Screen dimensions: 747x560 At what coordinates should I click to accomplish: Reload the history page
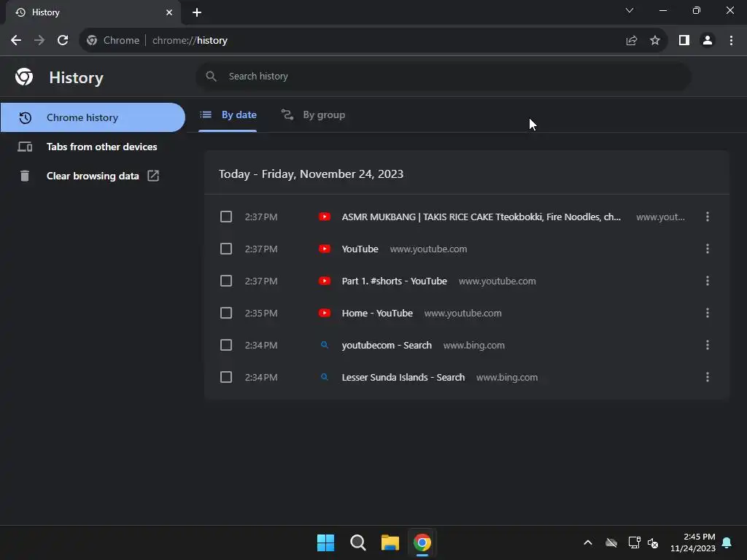coord(63,41)
